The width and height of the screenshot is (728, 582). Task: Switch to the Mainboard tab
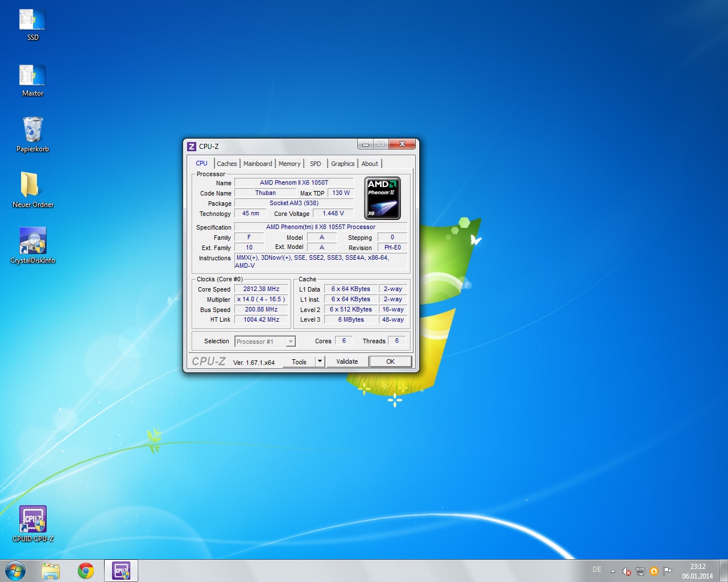click(258, 164)
